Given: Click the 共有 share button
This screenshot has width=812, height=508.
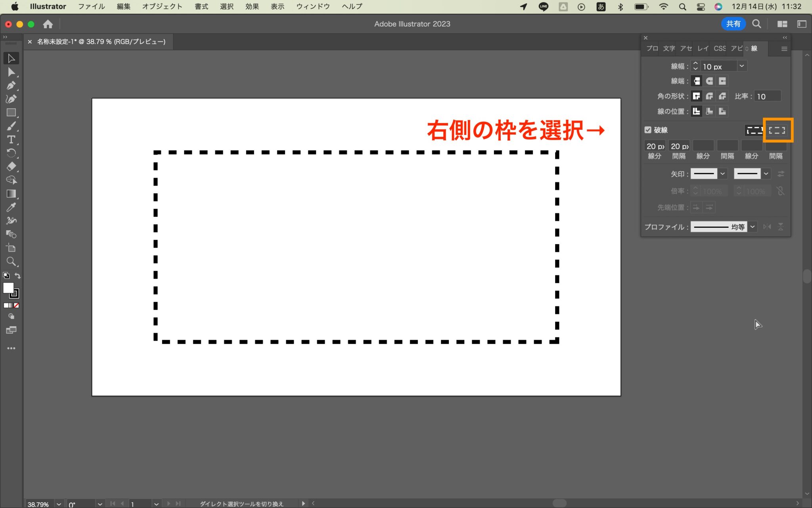Looking at the screenshot, I should [x=733, y=24].
